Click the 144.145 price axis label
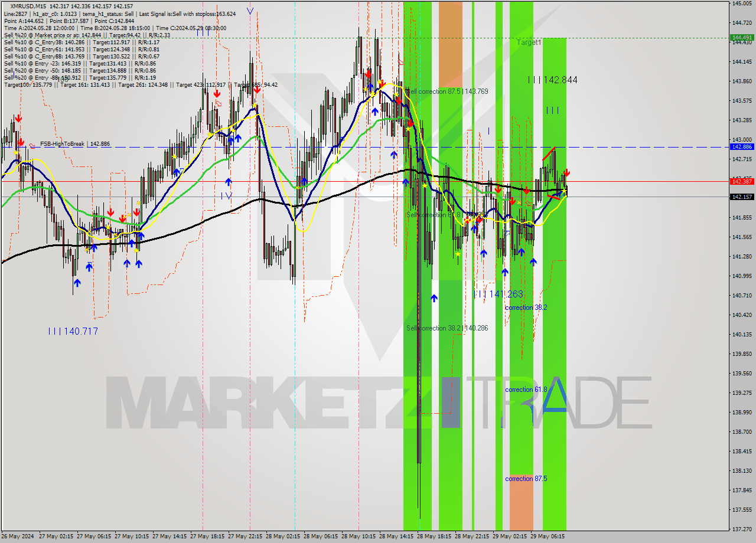 [x=741, y=62]
